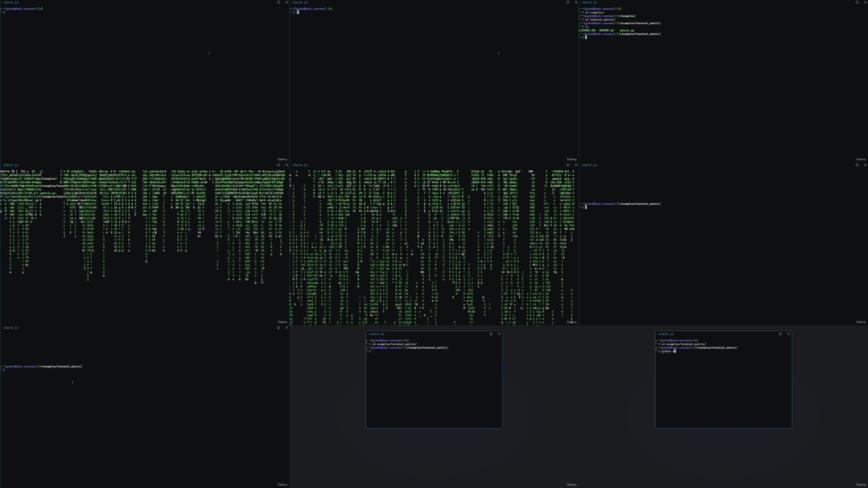Close the bottom-left xterm.js terminal window
The image size is (868, 488).
pyautogui.click(x=286, y=328)
